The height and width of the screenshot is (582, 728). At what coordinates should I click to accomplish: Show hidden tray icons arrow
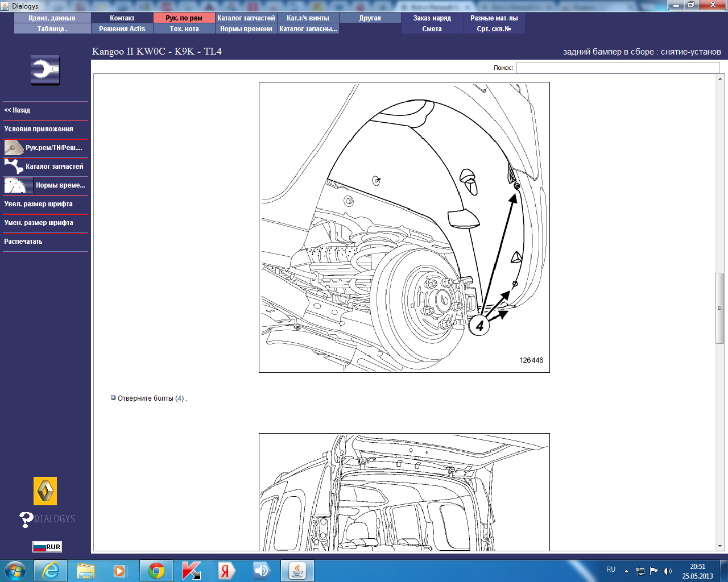[626, 571]
